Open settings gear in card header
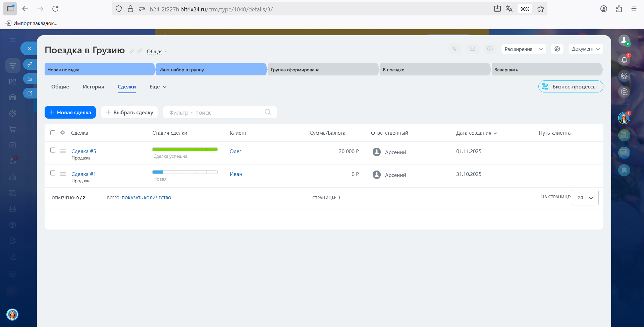 pos(557,49)
